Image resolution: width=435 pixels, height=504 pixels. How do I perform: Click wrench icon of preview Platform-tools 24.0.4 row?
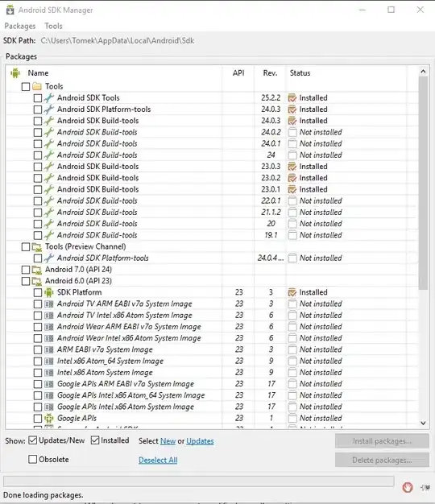coord(49,258)
